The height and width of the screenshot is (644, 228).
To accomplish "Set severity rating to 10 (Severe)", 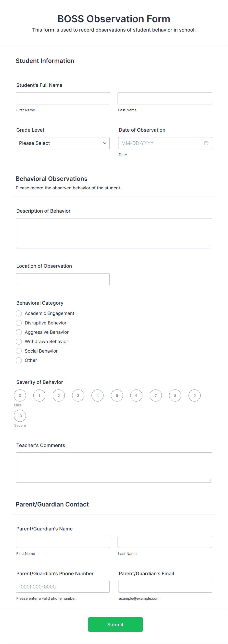I will pyautogui.click(x=20, y=415).
